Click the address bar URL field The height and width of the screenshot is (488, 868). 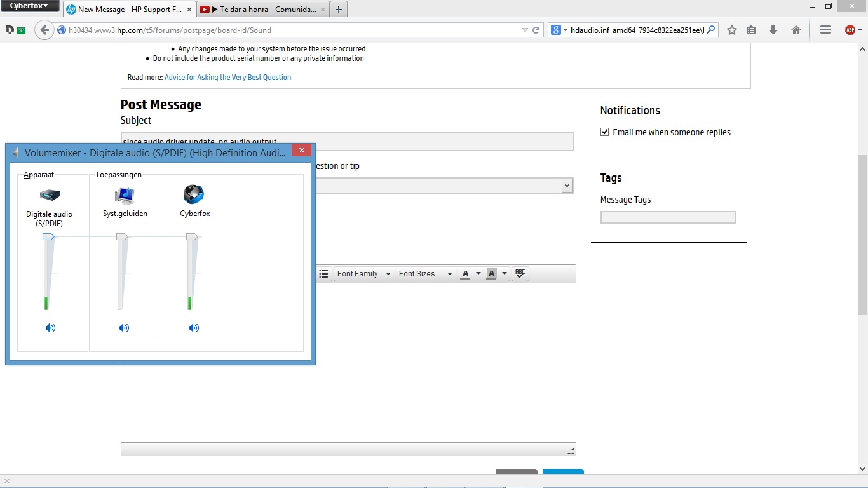tap(292, 30)
